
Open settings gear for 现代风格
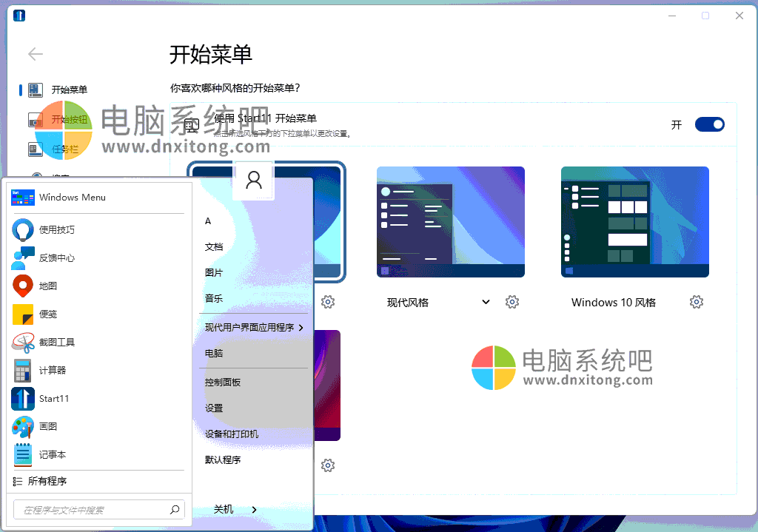coord(512,302)
